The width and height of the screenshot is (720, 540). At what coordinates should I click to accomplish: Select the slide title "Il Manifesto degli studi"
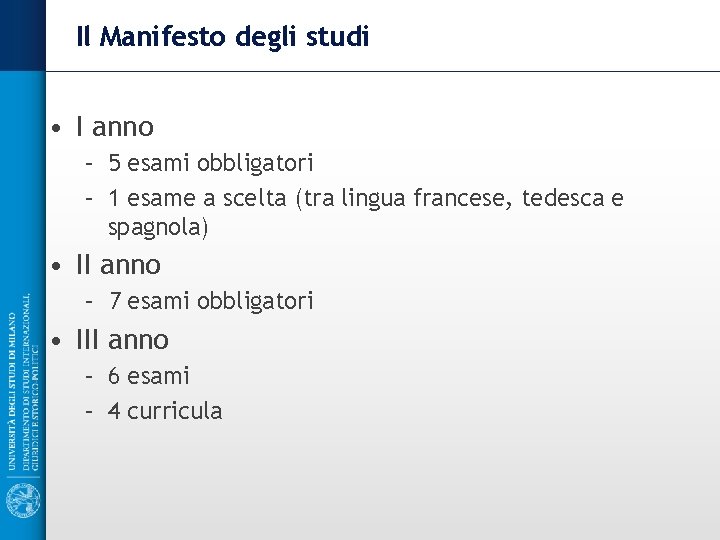click(x=223, y=38)
